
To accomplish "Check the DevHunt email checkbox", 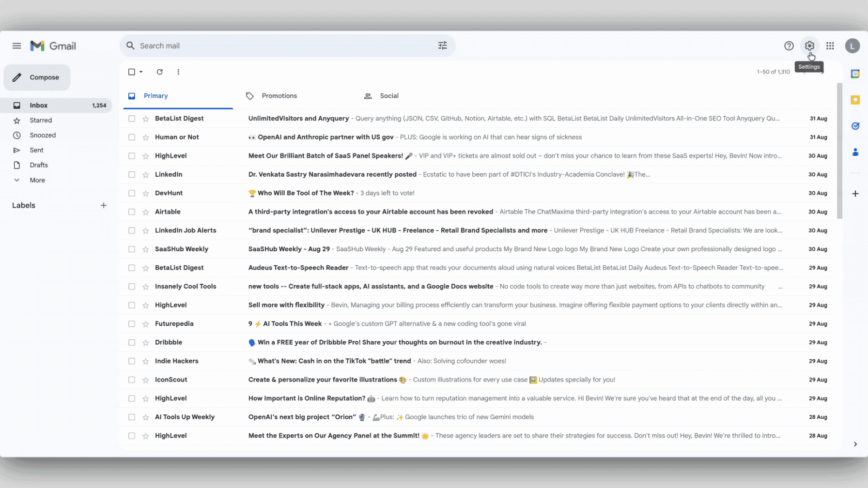I will [x=132, y=193].
